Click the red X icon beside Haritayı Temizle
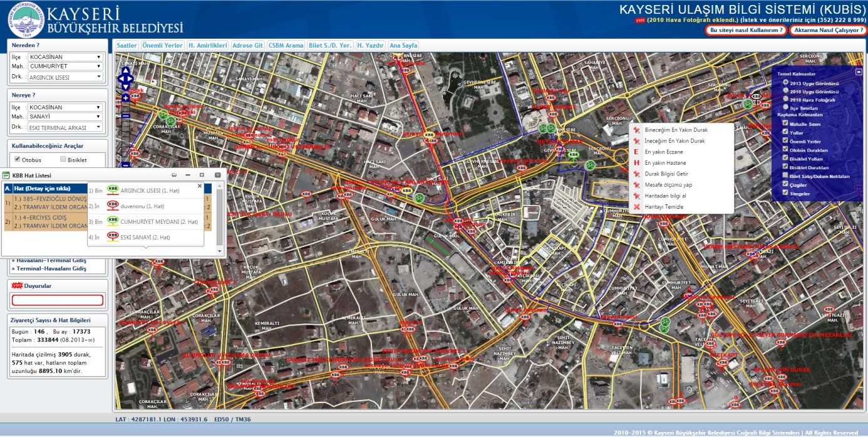The height and width of the screenshot is (437, 868). pos(636,207)
